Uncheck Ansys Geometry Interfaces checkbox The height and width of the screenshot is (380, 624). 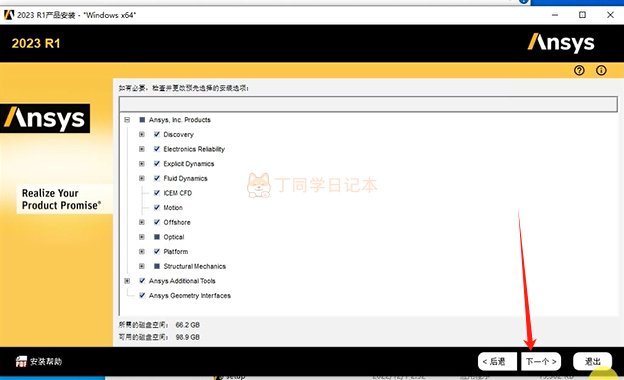[x=142, y=295]
